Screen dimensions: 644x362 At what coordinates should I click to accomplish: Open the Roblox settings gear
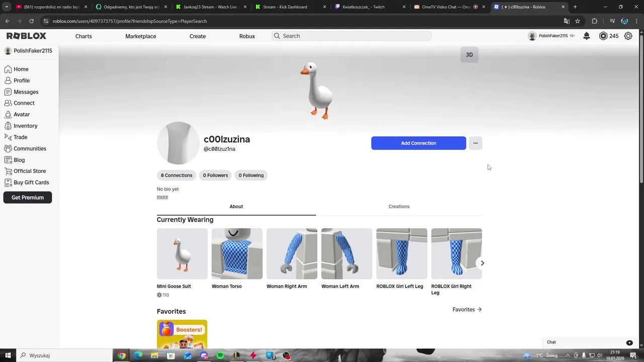pyautogui.click(x=628, y=36)
